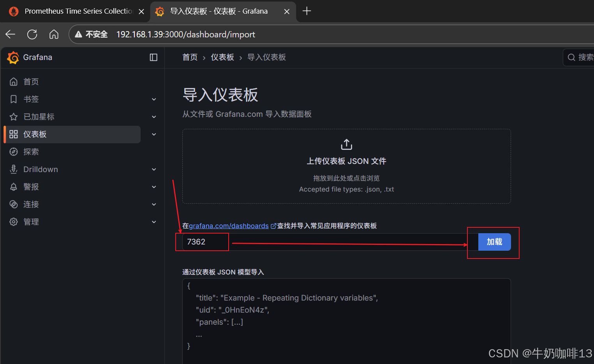Click the Grafana title text in sidebar
This screenshot has width=594, height=364.
[x=38, y=57]
